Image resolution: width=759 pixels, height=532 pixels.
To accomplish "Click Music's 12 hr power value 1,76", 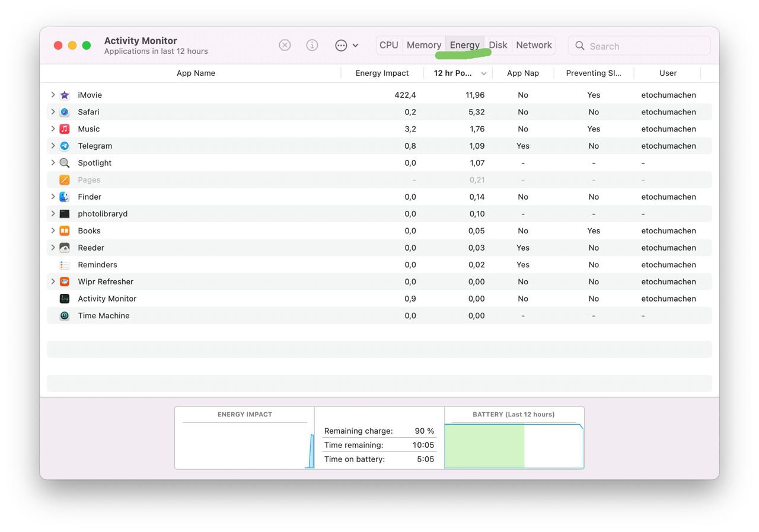I will [476, 129].
